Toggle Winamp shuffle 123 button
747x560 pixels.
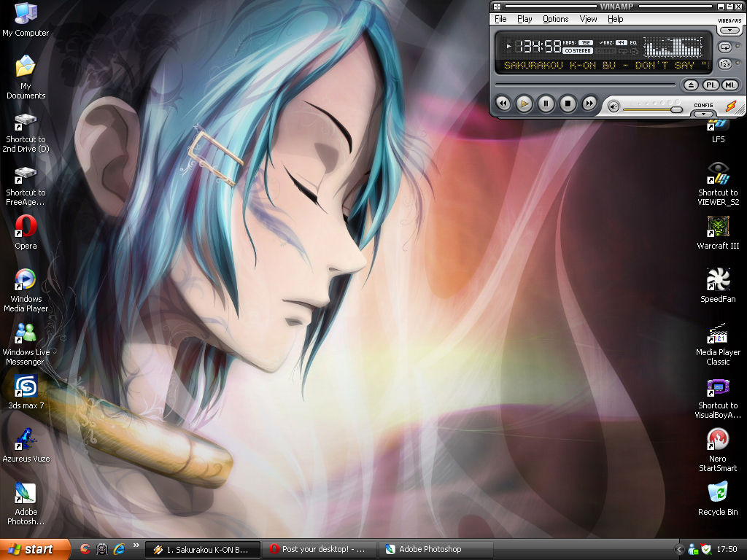(724, 64)
